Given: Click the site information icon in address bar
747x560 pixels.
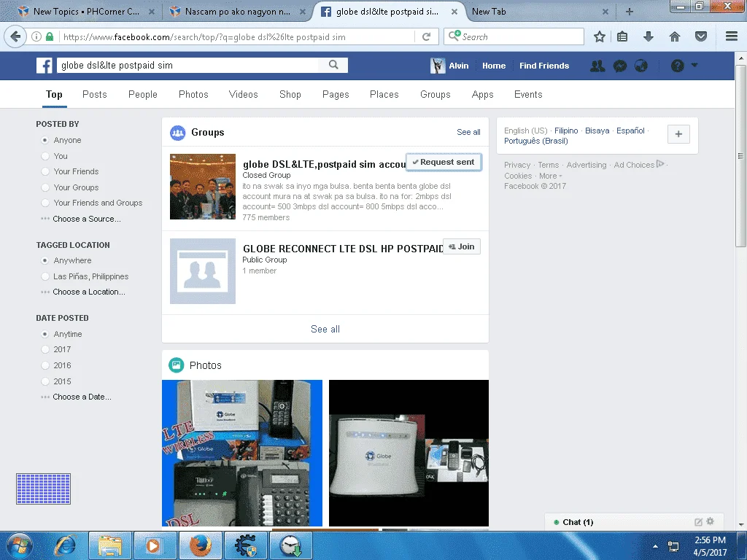Looking at the screenshot, I should pyautogui.click(x=36, y=36).
